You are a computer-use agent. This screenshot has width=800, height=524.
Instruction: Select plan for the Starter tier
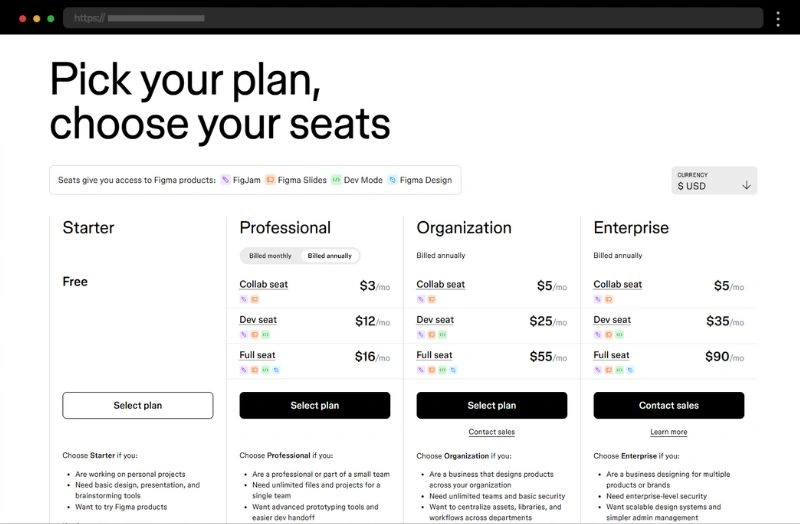pos(138,406)
